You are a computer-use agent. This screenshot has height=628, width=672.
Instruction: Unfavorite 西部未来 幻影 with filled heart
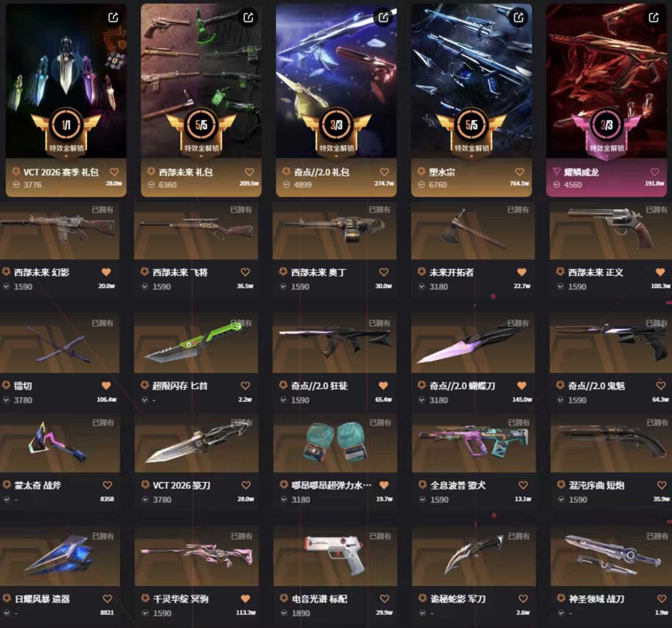[x=106, y=272]
